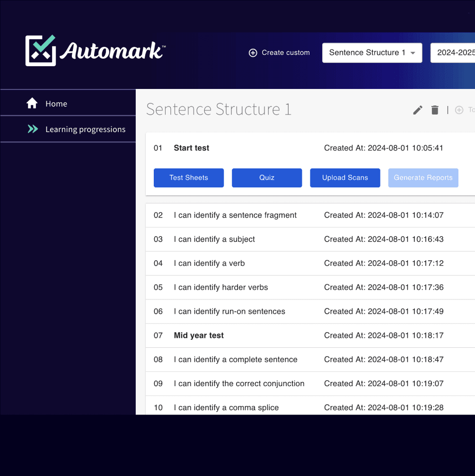Click the Test Sheets button
Image resolution: width=475 pixels, height=476 pixels.
coord(188,177)
